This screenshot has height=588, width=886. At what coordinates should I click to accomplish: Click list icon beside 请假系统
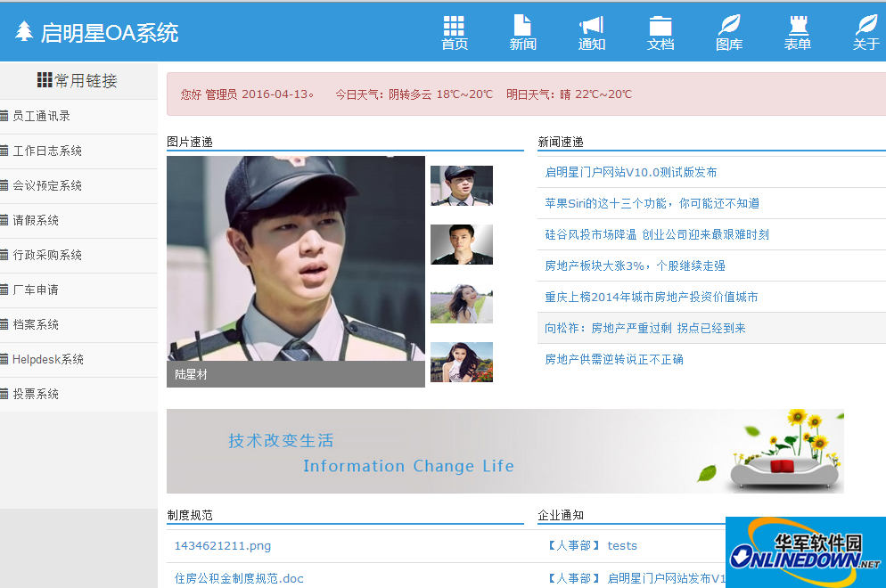[4, 220]
